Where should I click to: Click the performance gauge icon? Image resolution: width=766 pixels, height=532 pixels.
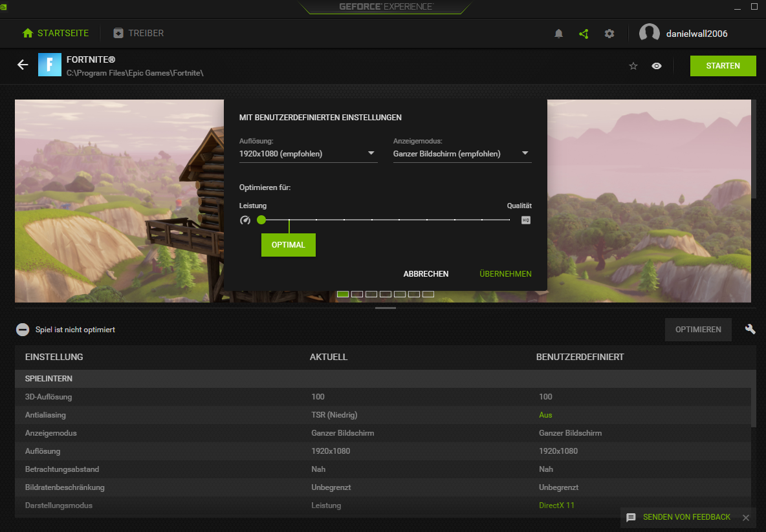click(x=245, y=220)
